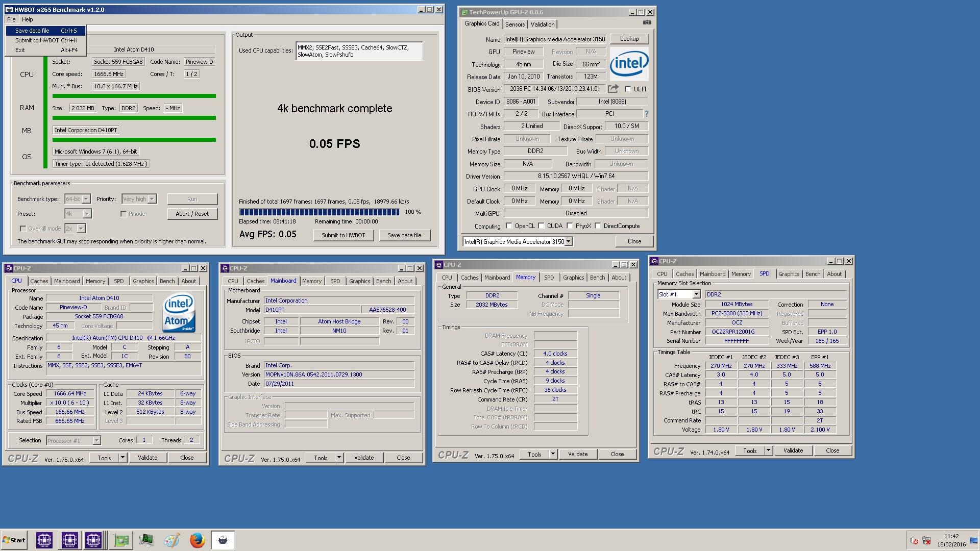The image size is (980, 551).
Task: Open the Task Manager taskbar icon
Action: (x=146, y=540)
